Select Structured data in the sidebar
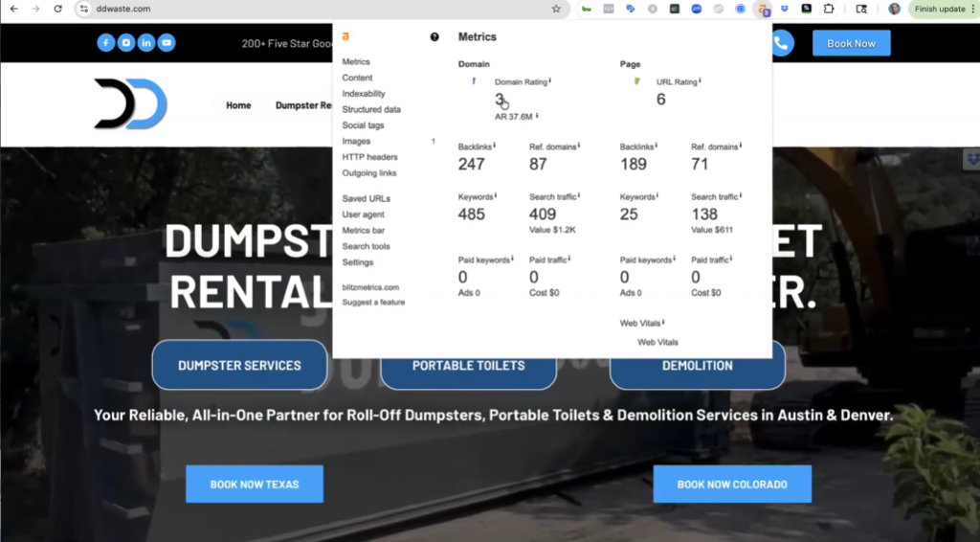Screen dimensions: 980x542 tap(371, 109)
